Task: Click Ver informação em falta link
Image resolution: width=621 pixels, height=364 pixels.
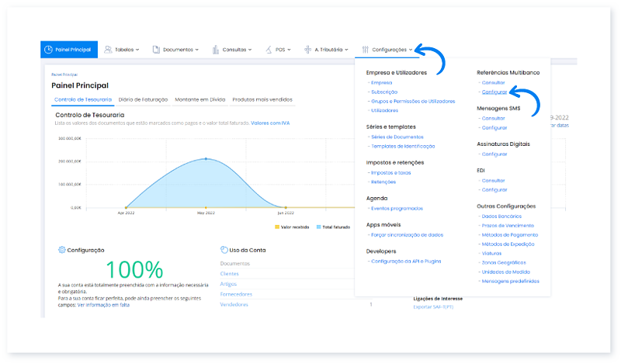Action: click(x=103, y=305)
